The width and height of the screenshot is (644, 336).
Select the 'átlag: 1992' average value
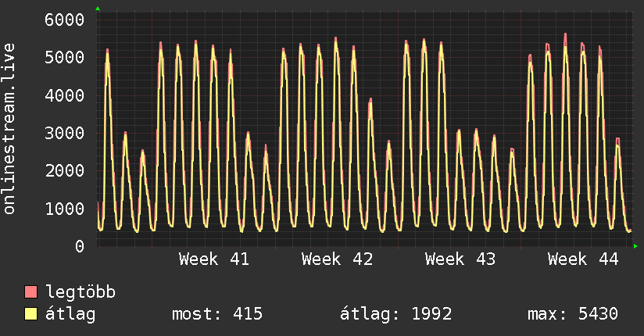point(396,314)
